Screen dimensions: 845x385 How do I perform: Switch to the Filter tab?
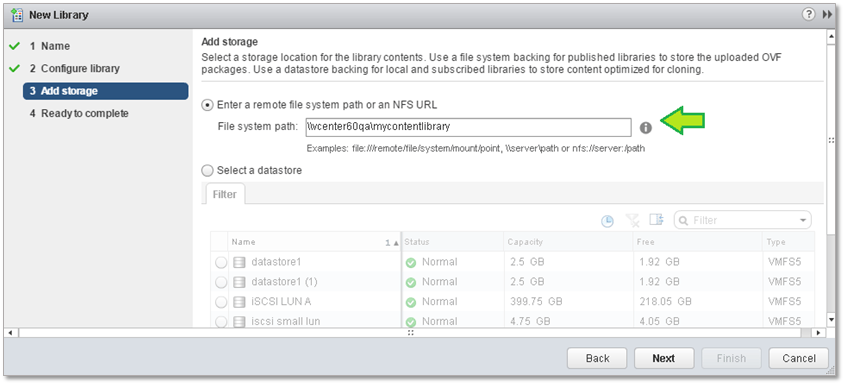tap(225, 194)
